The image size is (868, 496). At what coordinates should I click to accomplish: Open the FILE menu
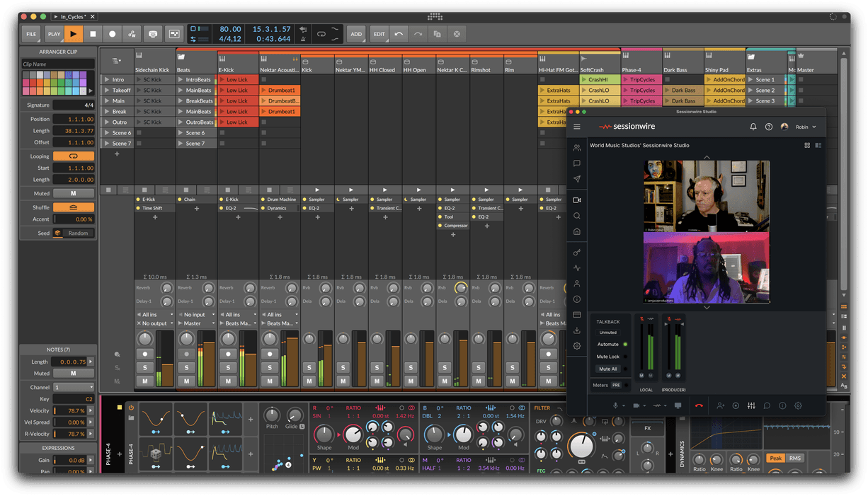(x=30, y=33)
